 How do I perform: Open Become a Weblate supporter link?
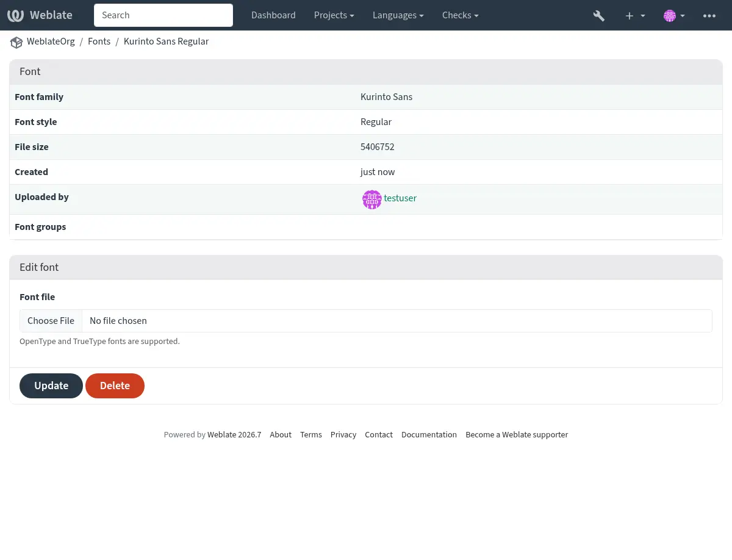pyautogui.click(x=517, y=435)
